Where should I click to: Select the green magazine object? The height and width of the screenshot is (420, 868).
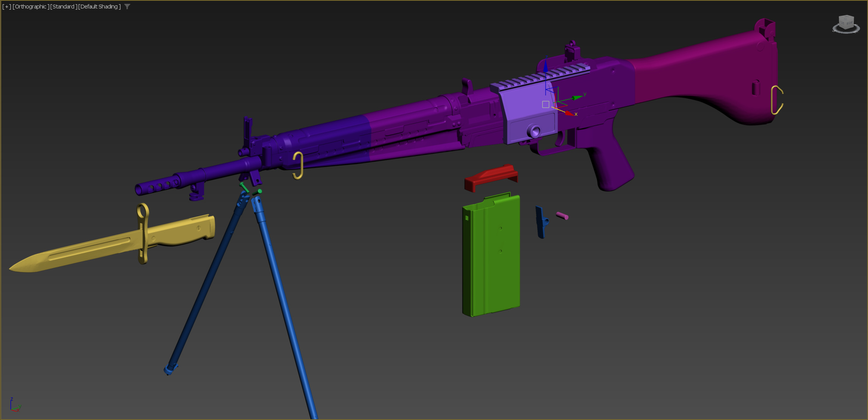point(492,255)
